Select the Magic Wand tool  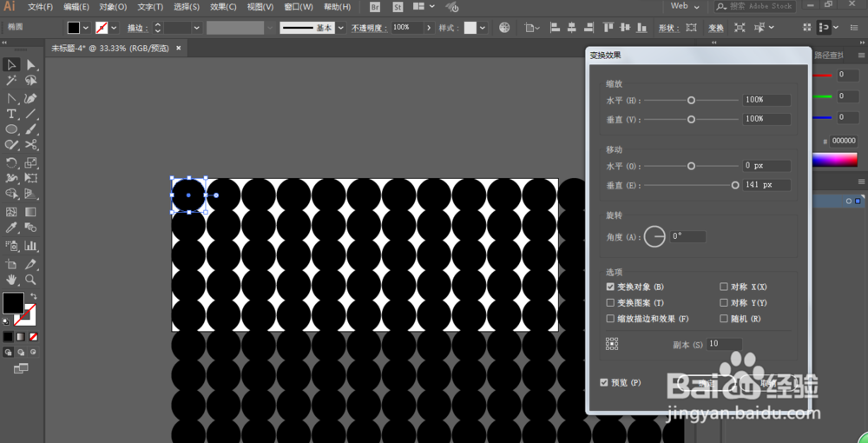click(11, 81)
